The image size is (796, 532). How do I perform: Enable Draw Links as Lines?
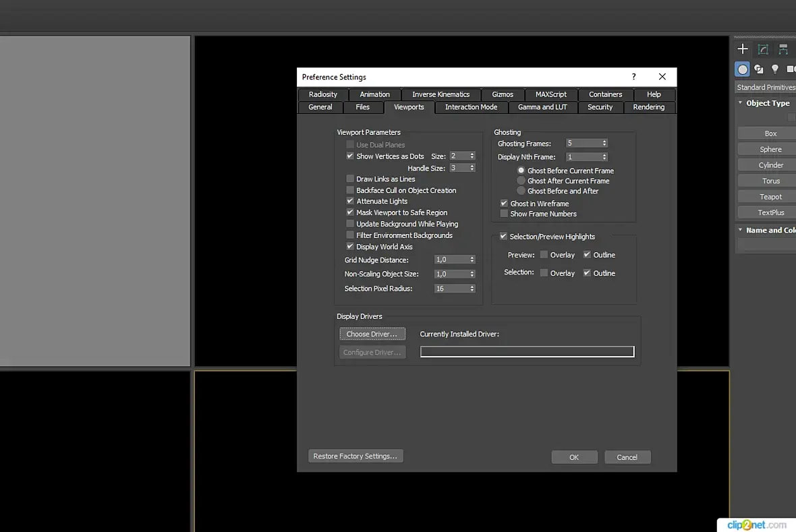350,179
